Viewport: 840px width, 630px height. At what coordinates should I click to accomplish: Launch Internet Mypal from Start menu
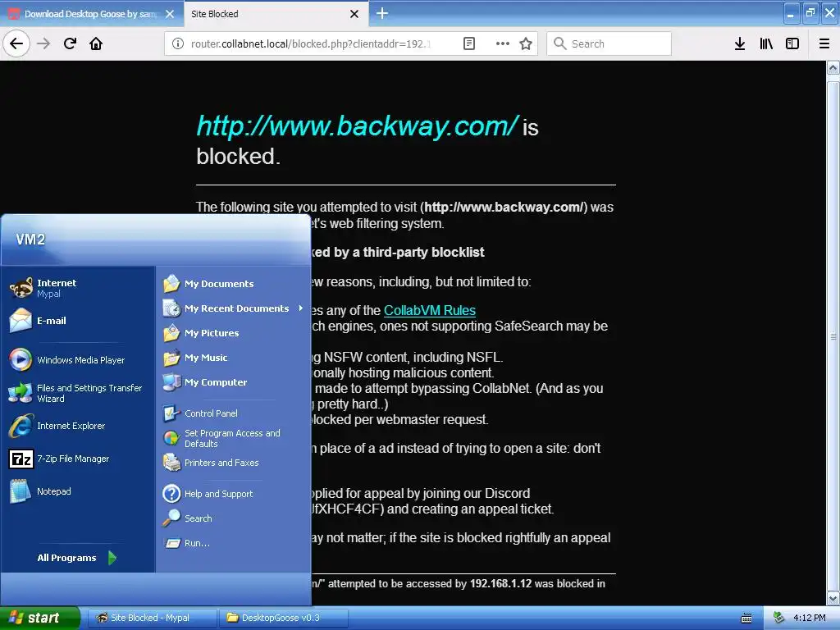tap(78, 288)
